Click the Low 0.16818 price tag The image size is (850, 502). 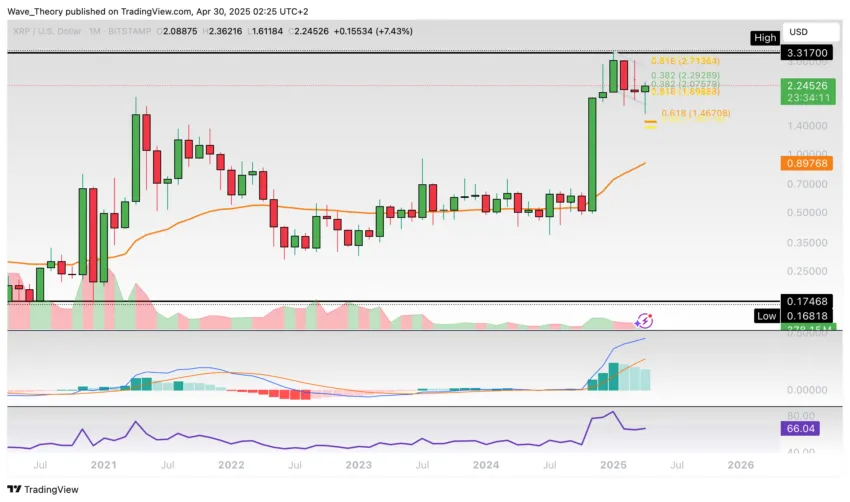794,316
